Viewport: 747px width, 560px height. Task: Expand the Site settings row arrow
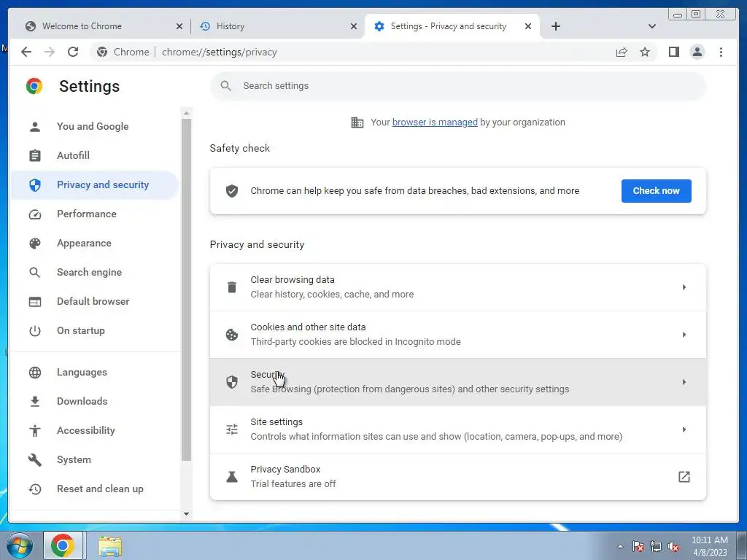[684, 429]
